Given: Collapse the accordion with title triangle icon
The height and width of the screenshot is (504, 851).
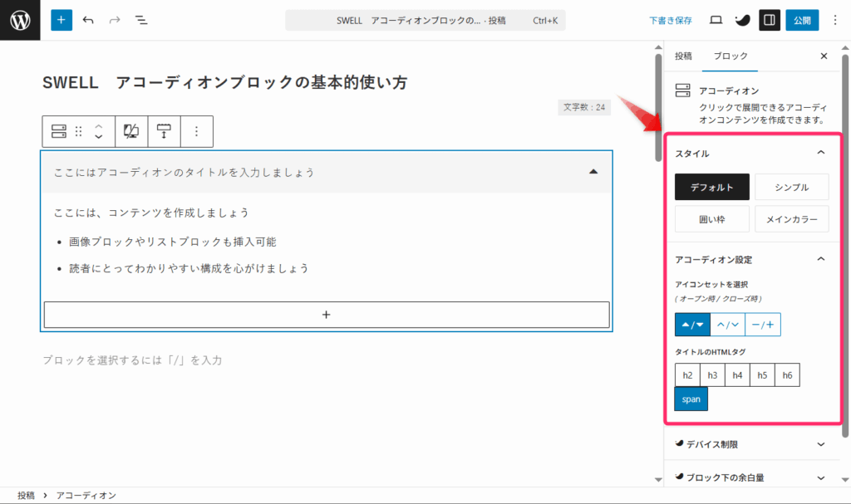Looking at the screenshot, I should pyautogui.click(x=593, y=172).
